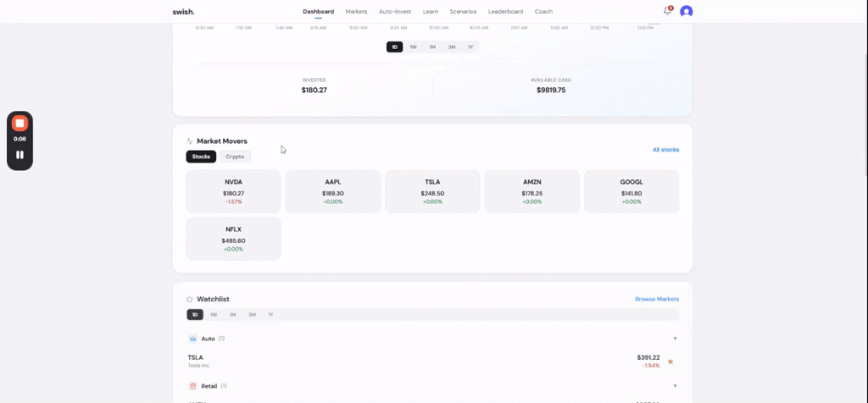
Task: Stop the screen recording
Action: click(x=20, y=124)
